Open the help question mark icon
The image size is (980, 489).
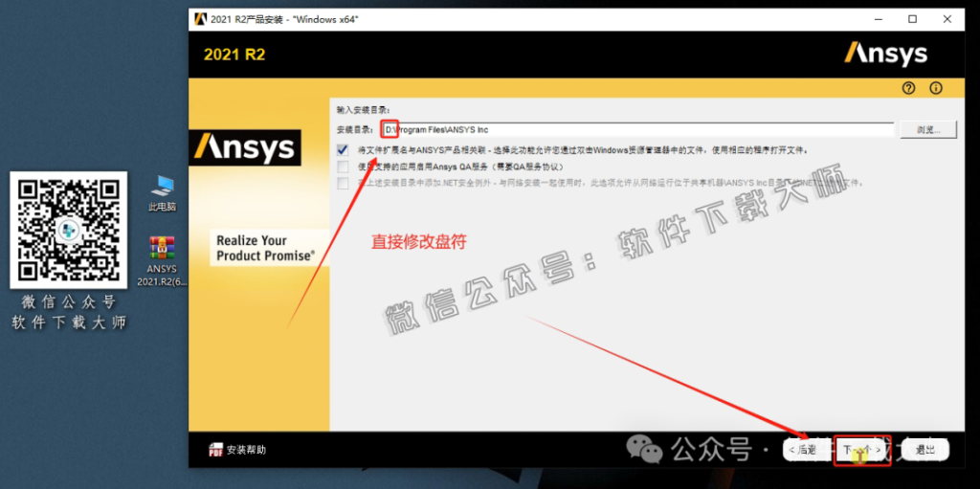pyautogui.click(x=909, y=88)
